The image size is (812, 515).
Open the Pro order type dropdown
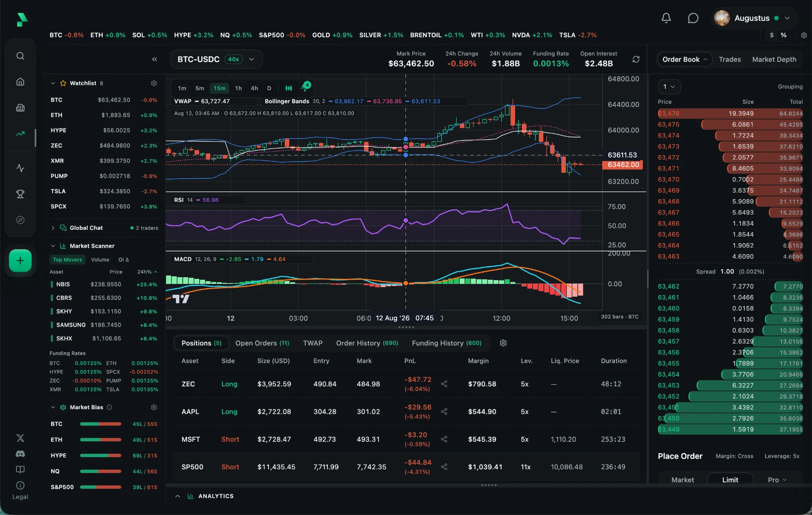pos(777,480)
